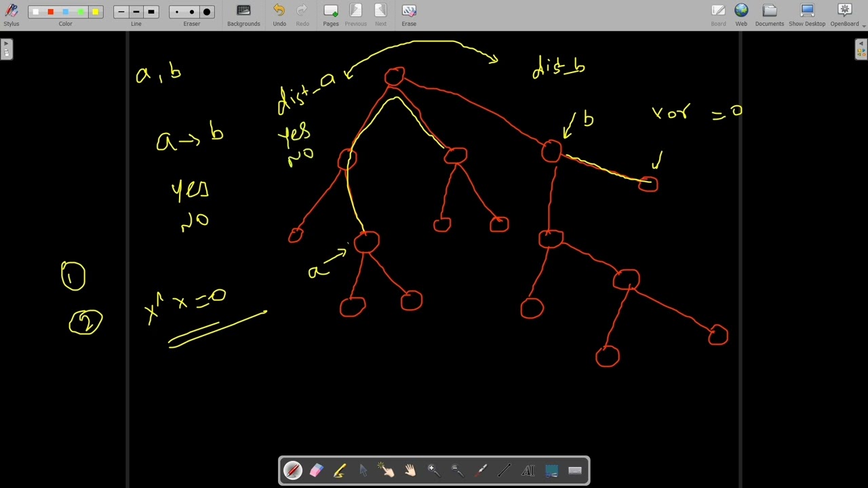Image resolution: width=868 pixels, height=488 pixels.
Task: Click Show Desktop button
Action: pos(807,15)
